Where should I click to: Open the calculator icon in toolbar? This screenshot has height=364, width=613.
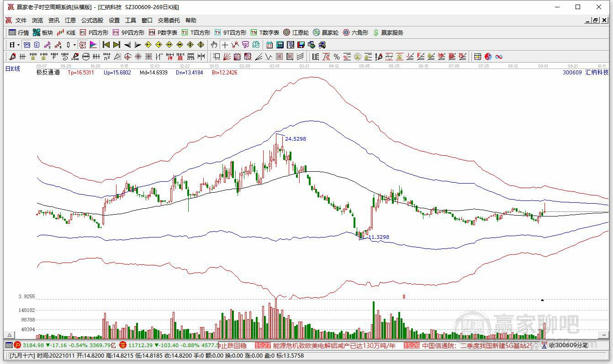280,45
